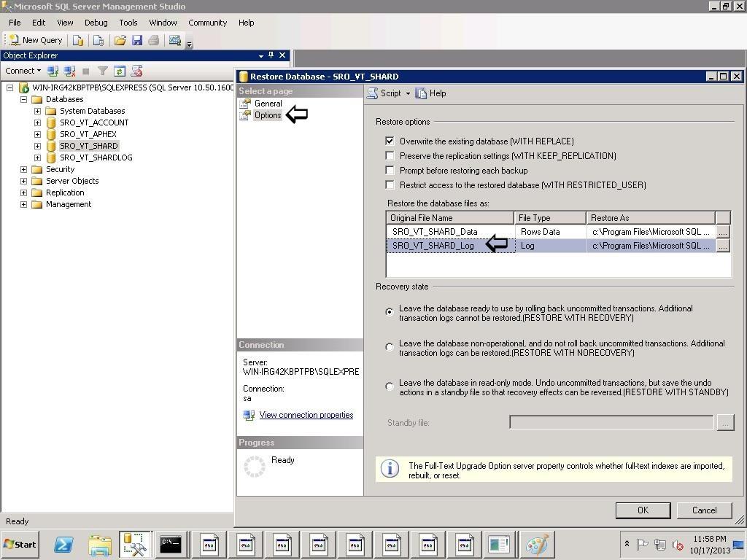
Task: Click the New Query toolbar button
Action: coord(36,41)
